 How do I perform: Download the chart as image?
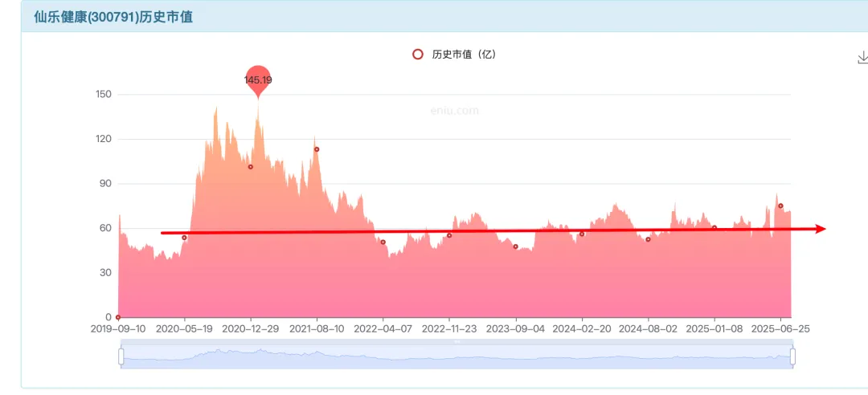click(x=862, y=58)
